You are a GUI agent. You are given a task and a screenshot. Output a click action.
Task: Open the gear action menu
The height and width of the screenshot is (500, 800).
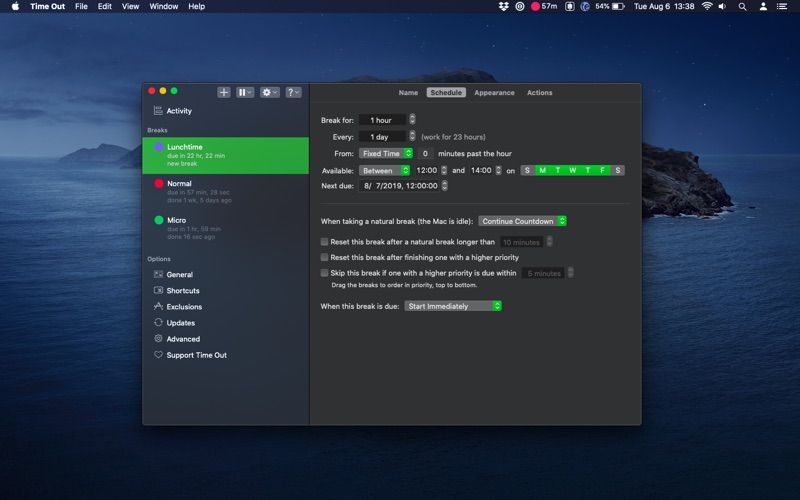[269, 92]
